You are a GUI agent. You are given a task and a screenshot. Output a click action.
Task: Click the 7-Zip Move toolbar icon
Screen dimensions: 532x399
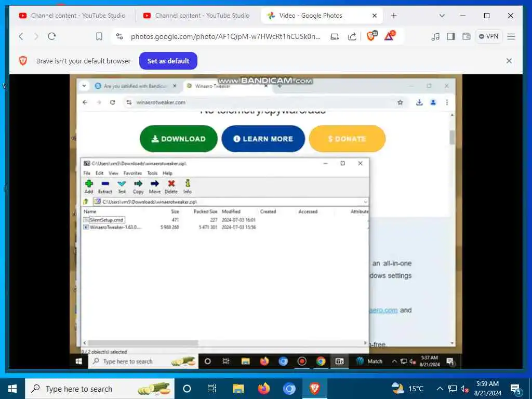[x=155, y=187]
